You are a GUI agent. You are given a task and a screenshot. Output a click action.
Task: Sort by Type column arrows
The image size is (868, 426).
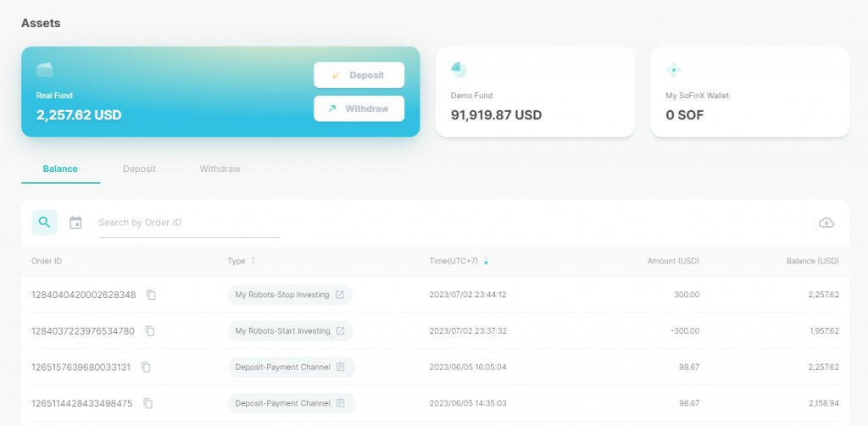tap(253, 261)
